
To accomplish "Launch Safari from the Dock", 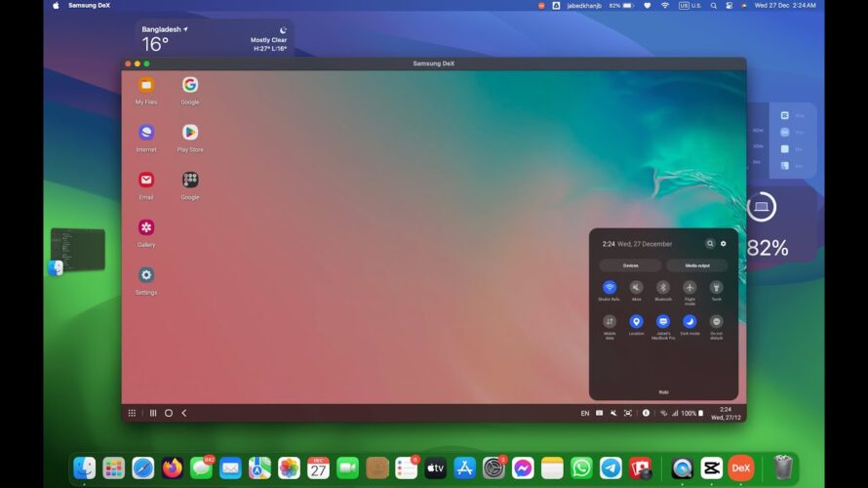I will pyautogui.click(x=142, y=468).
